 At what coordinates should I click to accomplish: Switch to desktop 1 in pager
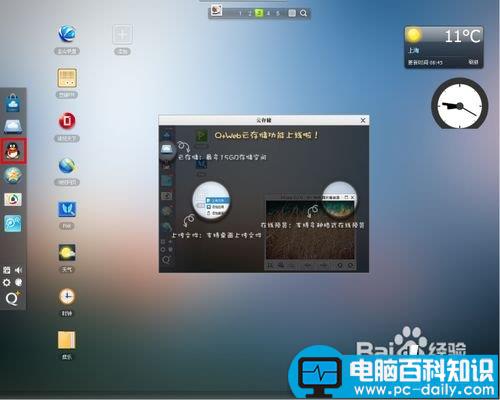[240, 13]
